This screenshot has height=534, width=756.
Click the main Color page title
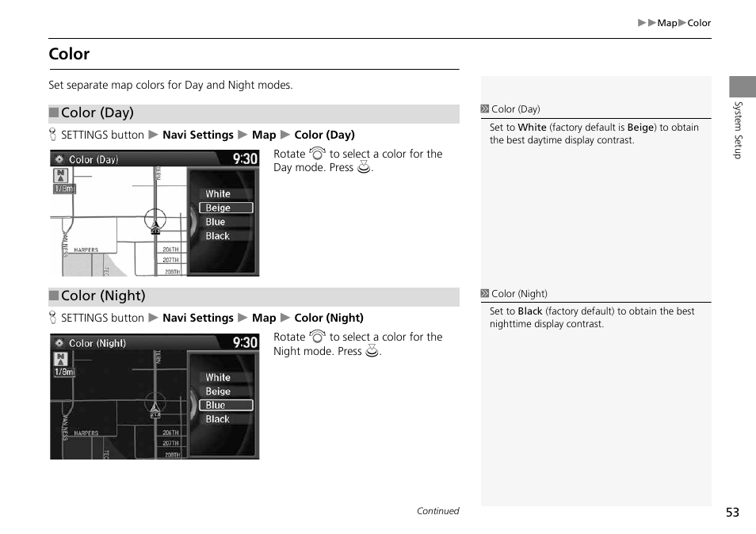click(x=69, y=54)
